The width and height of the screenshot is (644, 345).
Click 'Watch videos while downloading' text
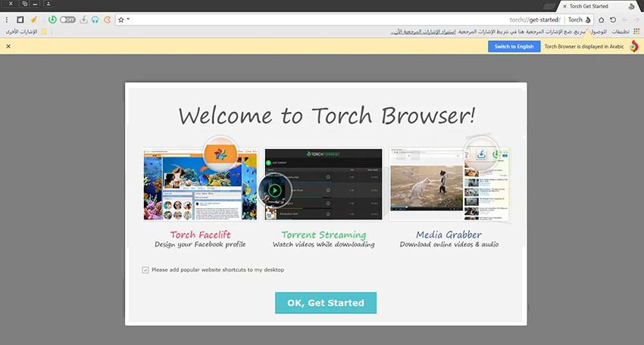pos(324,244)
